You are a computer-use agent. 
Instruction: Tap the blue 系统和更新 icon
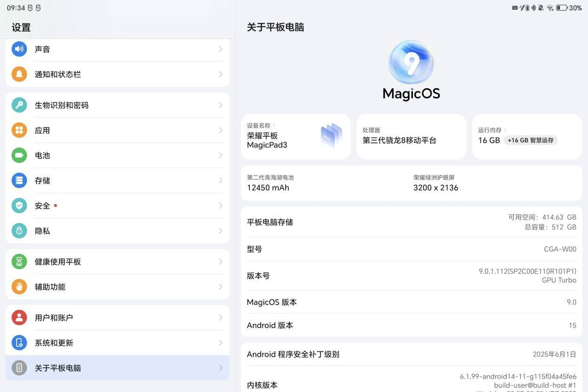click(19, 343)
